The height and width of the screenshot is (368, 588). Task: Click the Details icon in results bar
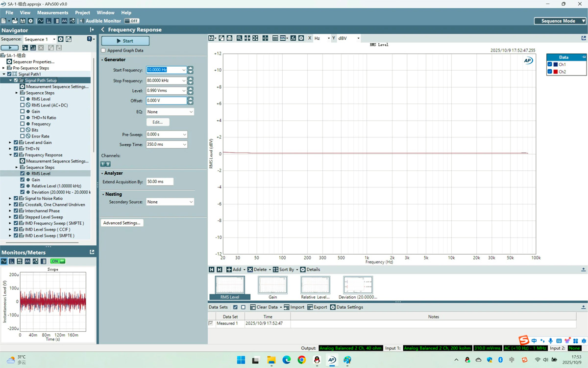tap(303, 269)
